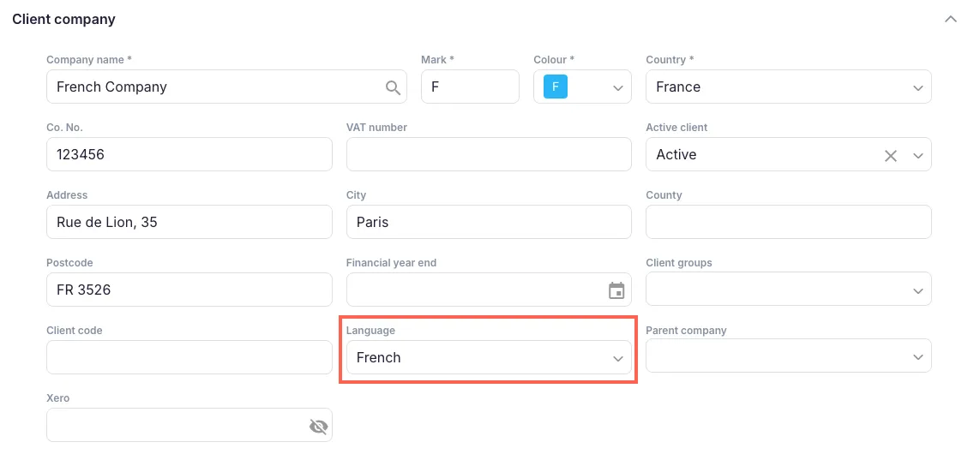Click the empty County field
The width and height of the screenshot is (980, 472).
pos(788,222)
